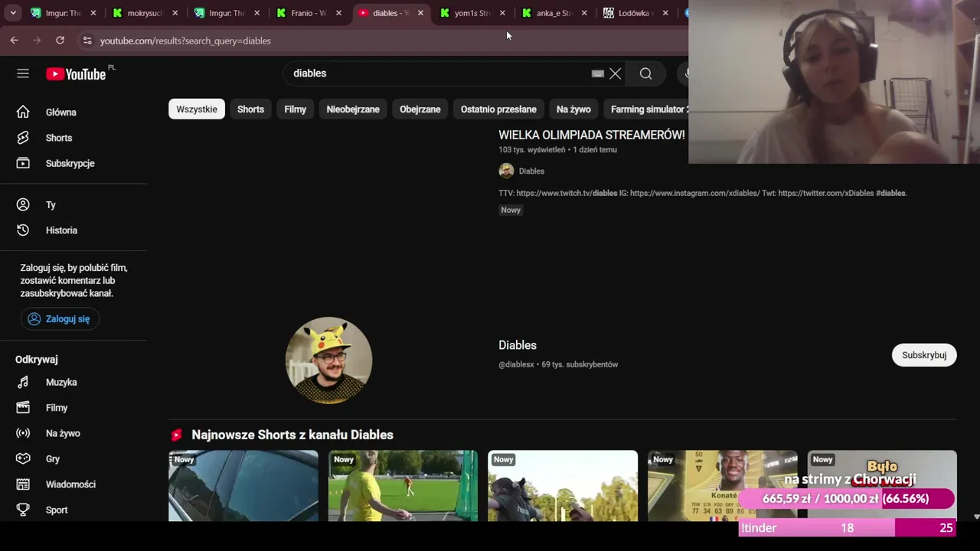The width and height of the screenshot is (980, 551).
Task: Open the on-screen keyboard icon in search box
Action: pyautogui.click(x=598, y=73)
